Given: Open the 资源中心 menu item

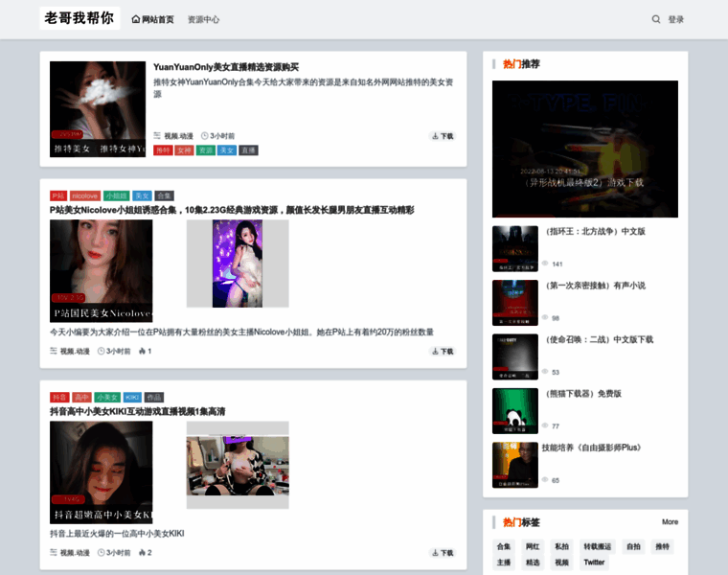Looking at the screenshot, I should tap(203, 19).
